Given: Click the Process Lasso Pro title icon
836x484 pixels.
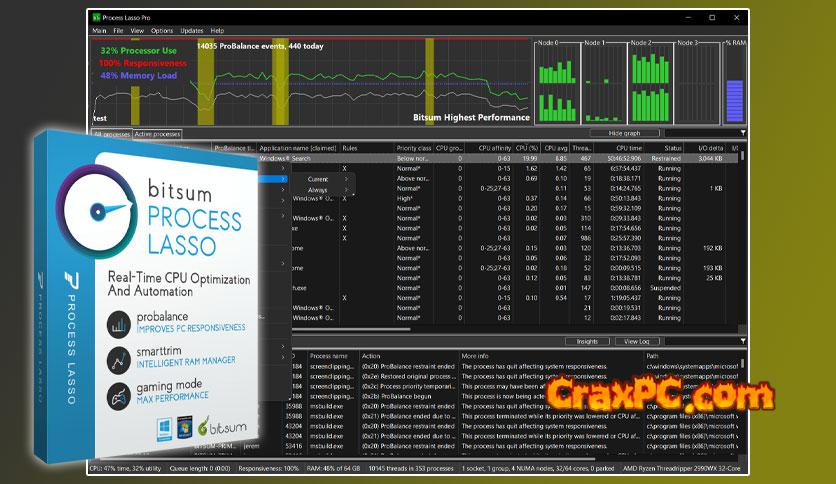Looking at the screenshot, I should pyautogui.click(x=97, y=18).
